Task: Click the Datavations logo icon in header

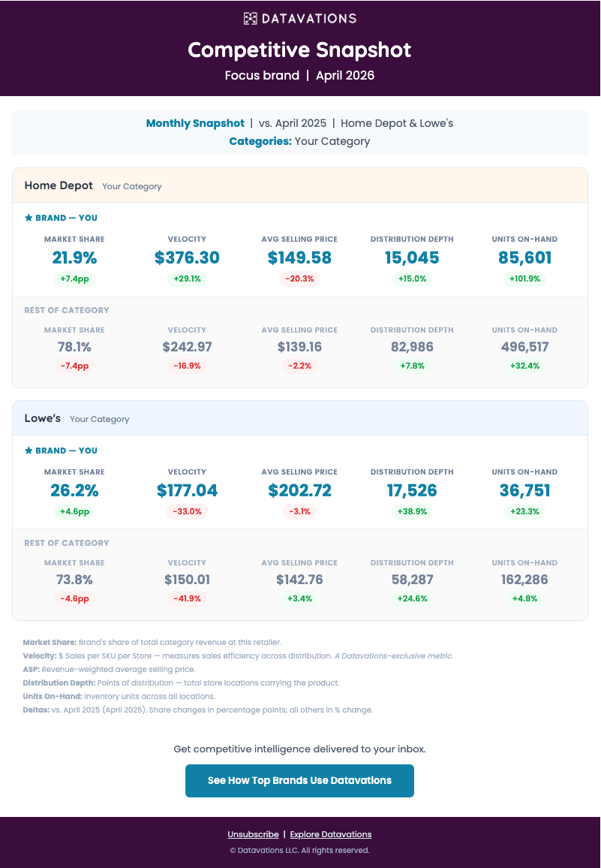Action: tap(250, 18)
